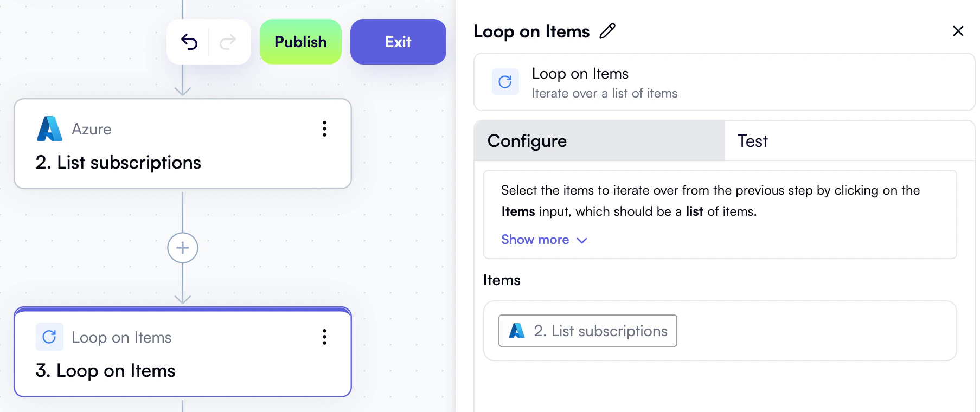This screenshot has width=980, height=412.
Task: Click the Loop on Items icon in the panel header card
Action: pyautogui.click(x=505, y=82)
